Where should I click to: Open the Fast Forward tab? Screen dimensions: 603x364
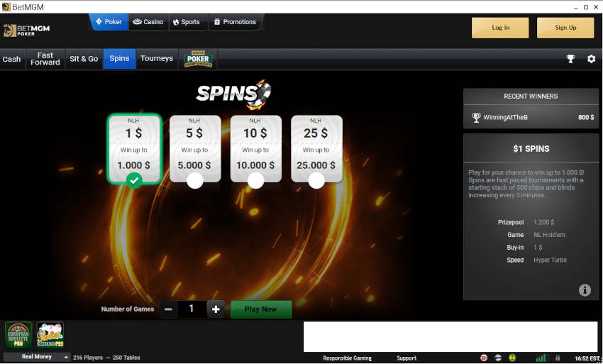pos(45,59)
